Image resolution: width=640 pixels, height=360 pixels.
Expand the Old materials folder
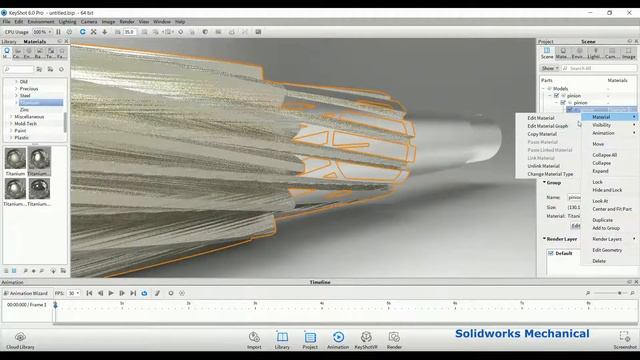16,82
